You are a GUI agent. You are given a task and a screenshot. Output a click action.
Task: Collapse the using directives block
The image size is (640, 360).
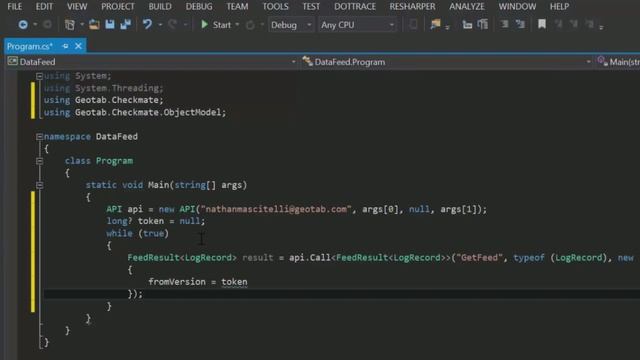click(39, 76)
